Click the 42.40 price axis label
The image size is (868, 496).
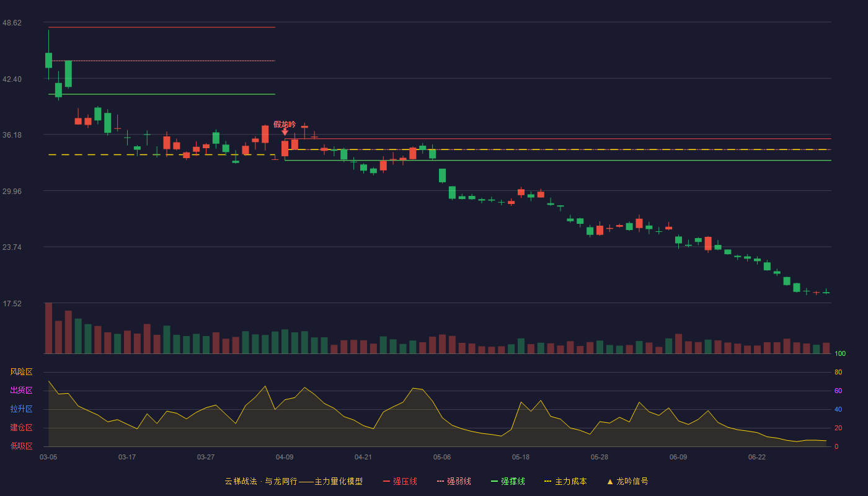point(12,79)
